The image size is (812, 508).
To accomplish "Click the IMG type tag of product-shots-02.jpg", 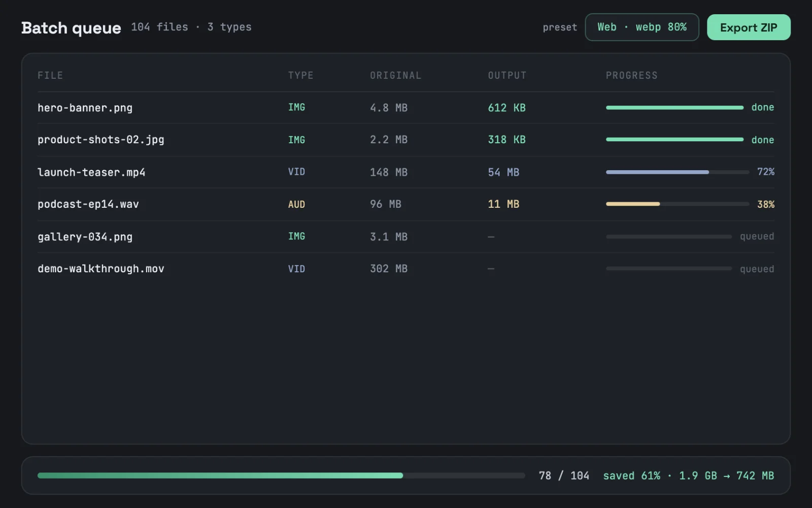I will 296,140.
